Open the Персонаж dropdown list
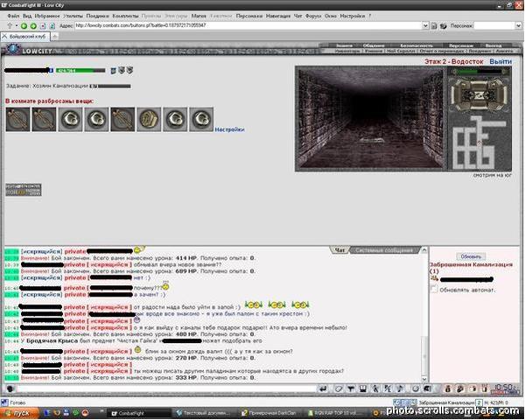Viewport: 525px width, 420px height. [x=518, y=25]
